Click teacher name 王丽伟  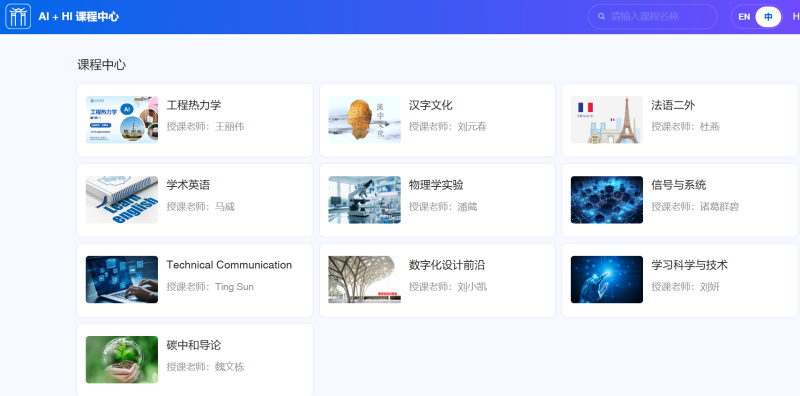pos(230,127)
